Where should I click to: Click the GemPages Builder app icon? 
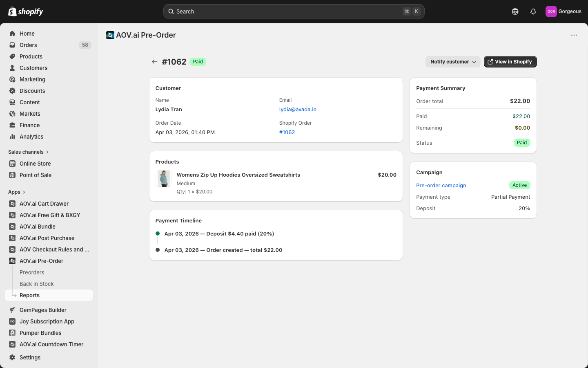click(12, 310)
